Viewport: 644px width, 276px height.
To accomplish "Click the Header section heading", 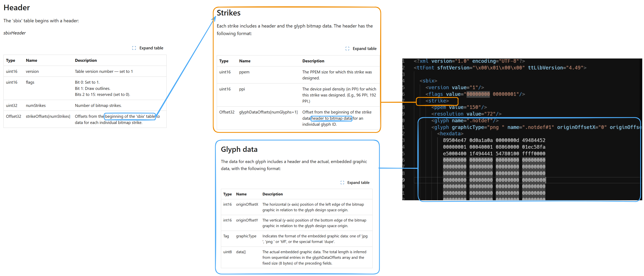I will pos(16,8).
